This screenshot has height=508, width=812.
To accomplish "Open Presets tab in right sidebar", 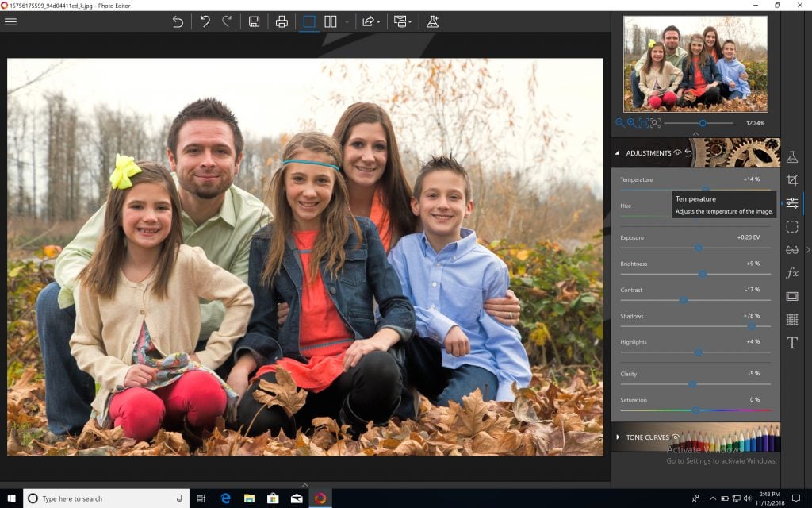I will click(792, 157).
